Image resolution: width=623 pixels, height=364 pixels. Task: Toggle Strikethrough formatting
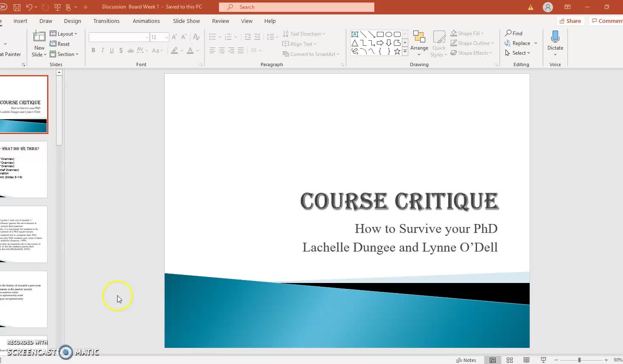pos(130,50)
